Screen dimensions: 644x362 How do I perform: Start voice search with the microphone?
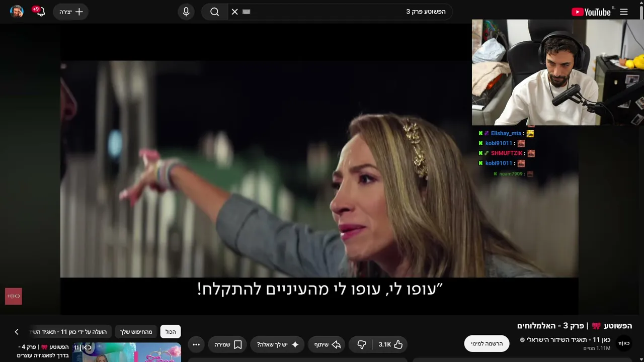tap(186, 12)
